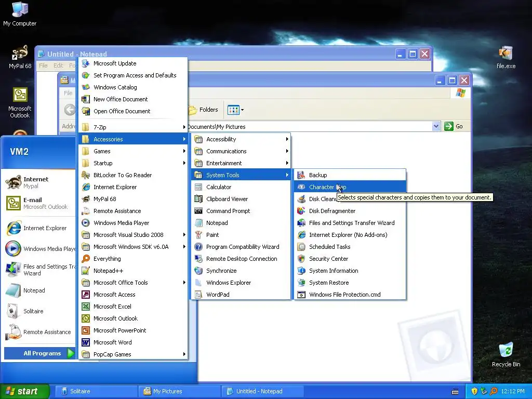Click the Microsoft PowerPoint icon
The width and height of the screenshot is (532, 399).
click(x=86, y=330)
